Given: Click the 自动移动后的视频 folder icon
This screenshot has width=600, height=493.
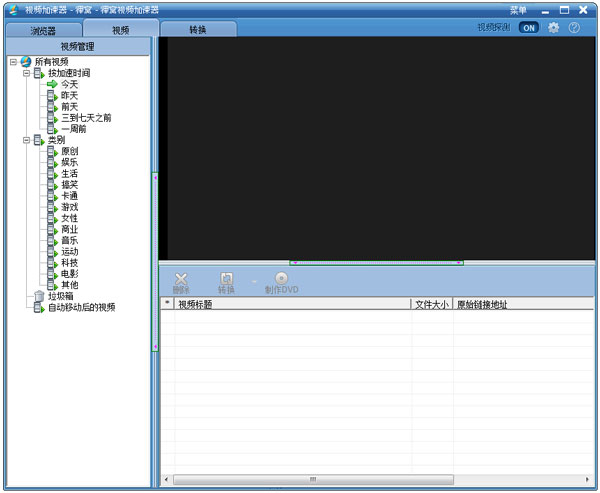Looking at the screenshot, I should click(39, 307).
